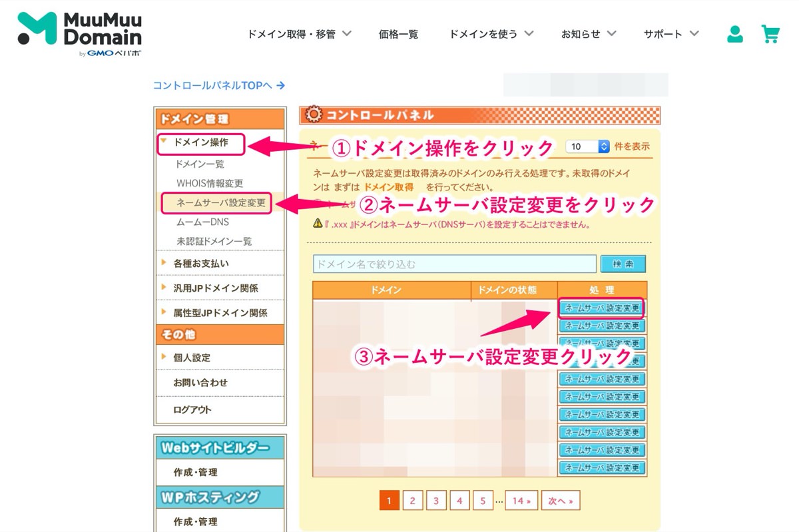Open the 価格一覧 menu item
The image size is (799, 532).
[x=398, y=34]
